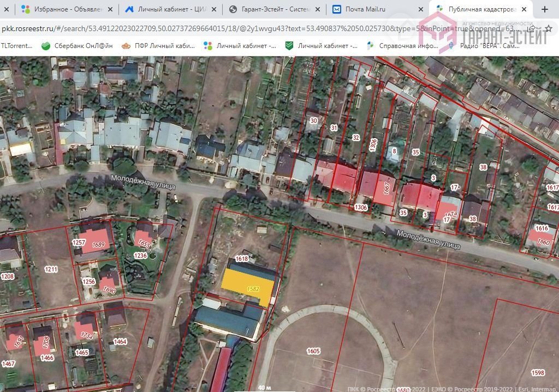Click the share page icon in address bar

tap(531, 28)
